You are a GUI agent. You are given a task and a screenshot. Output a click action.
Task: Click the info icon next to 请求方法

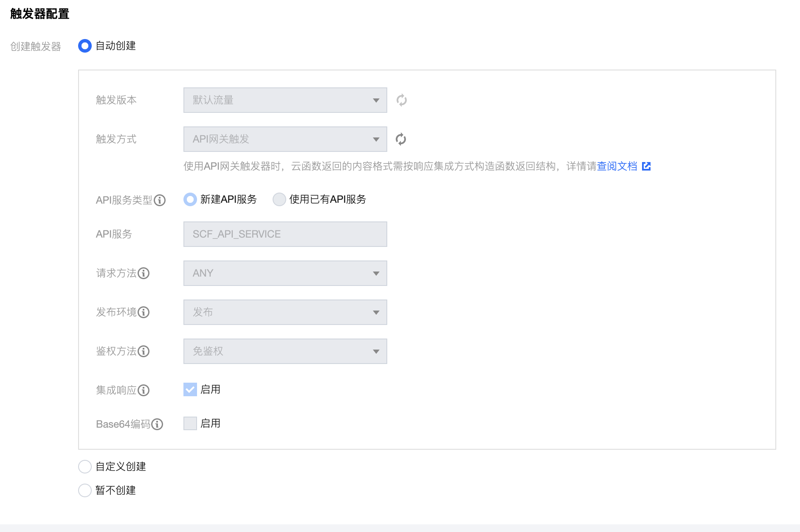click(144, 274)
